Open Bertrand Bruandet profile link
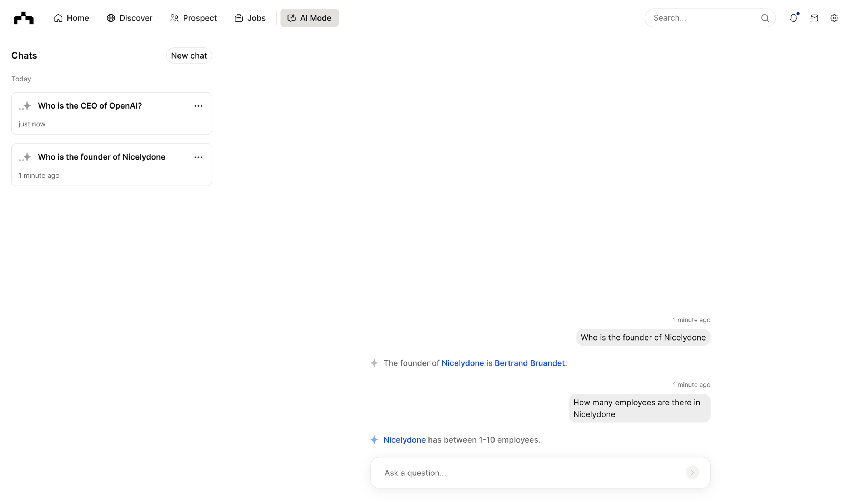Viewport: 857px width, 504px height. tap(530, 363)
